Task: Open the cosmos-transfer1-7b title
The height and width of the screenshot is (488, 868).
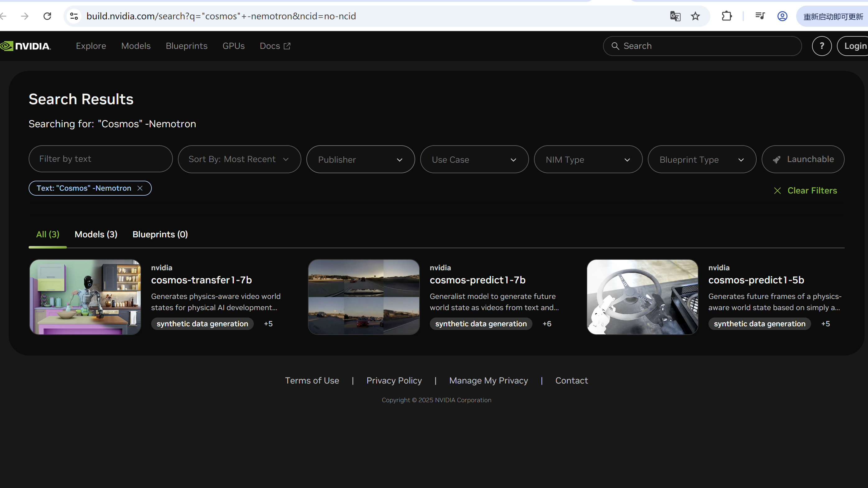Action: 202,280
